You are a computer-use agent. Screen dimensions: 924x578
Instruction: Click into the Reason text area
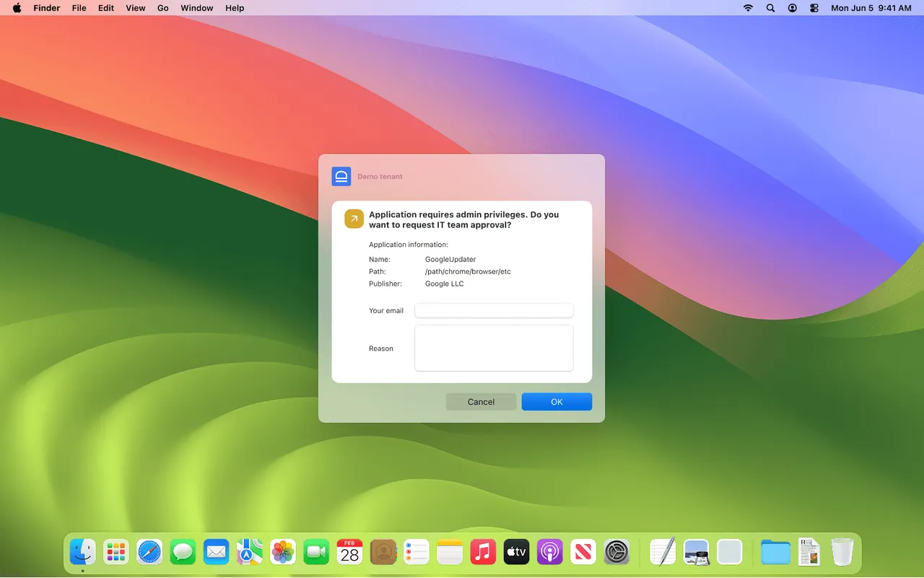pos(494,348)
